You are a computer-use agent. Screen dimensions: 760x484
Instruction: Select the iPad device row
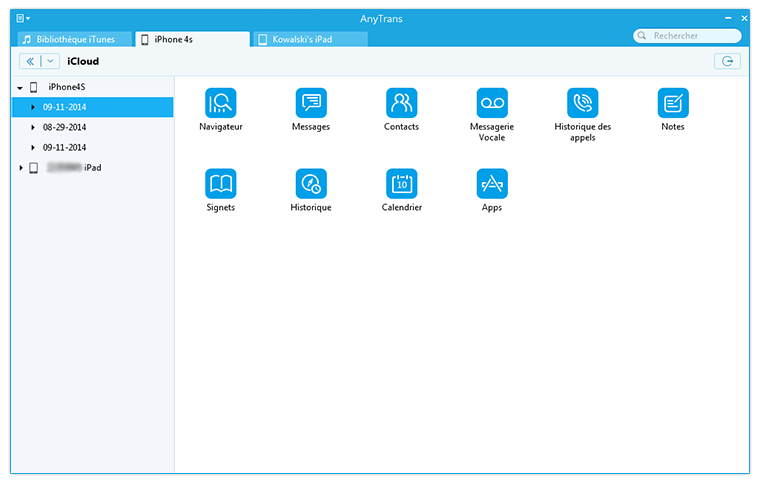tap(93, 168)
